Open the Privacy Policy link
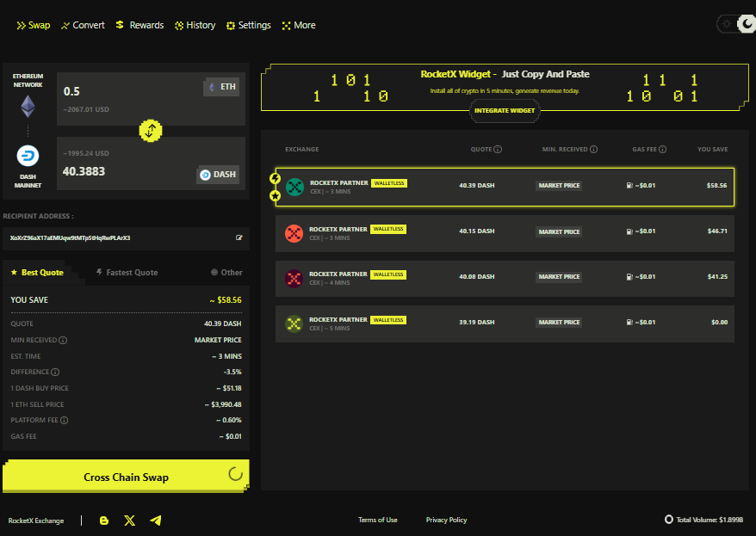756x536 pixels. click(446, 520)
